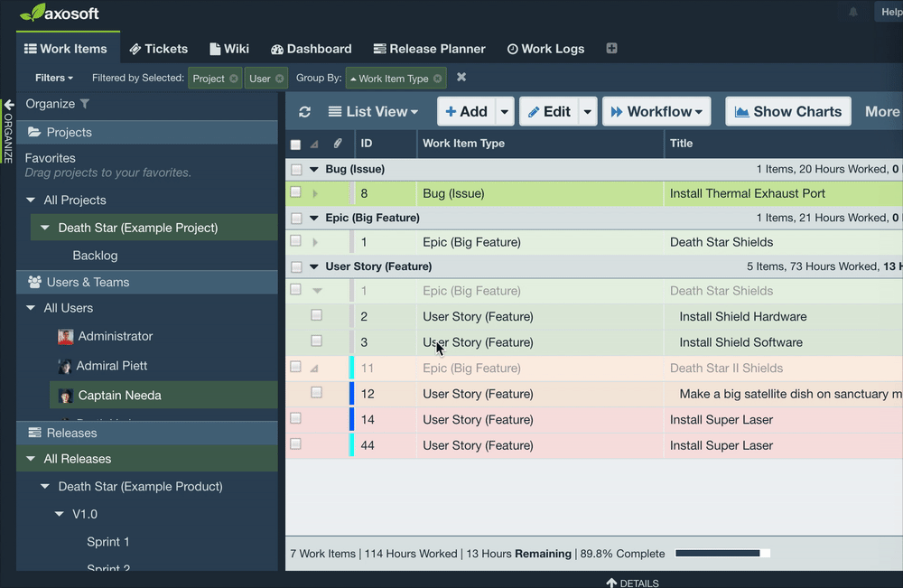The width and height of the screenshot is (903, 588).
Task: Click Admiral Piett avatar
Action: 64,366
